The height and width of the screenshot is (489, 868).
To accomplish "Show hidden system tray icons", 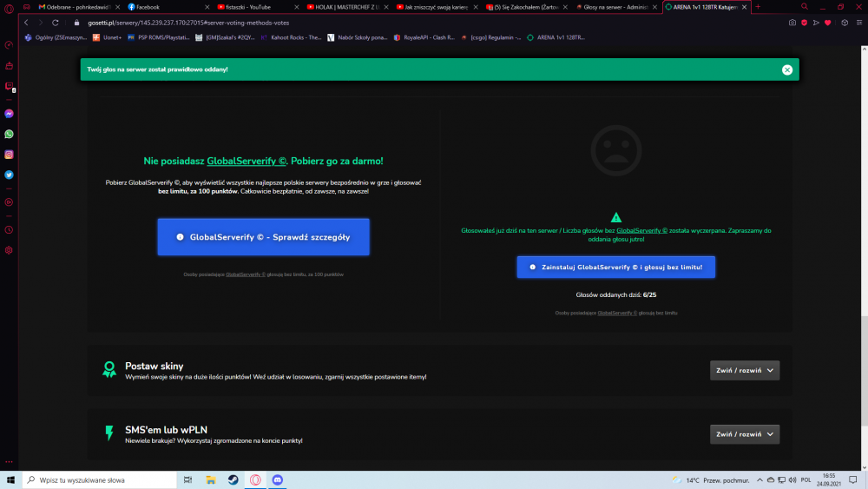I will pos(759,480).
